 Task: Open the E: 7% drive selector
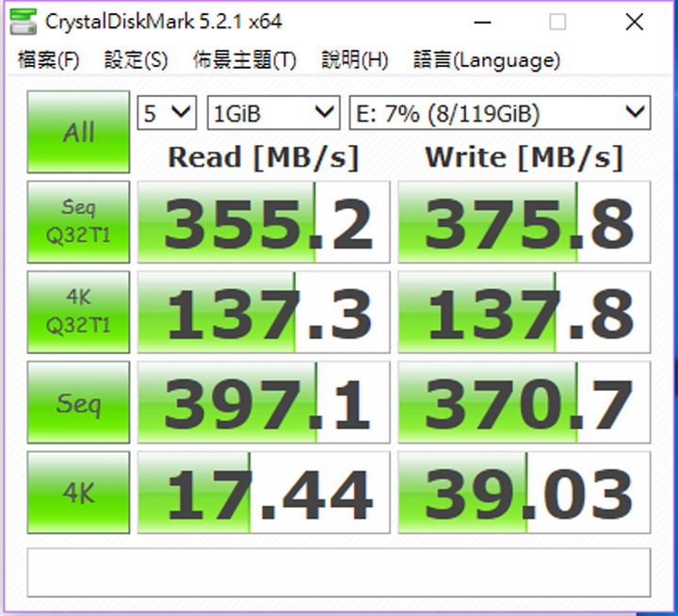coord(499,114)
